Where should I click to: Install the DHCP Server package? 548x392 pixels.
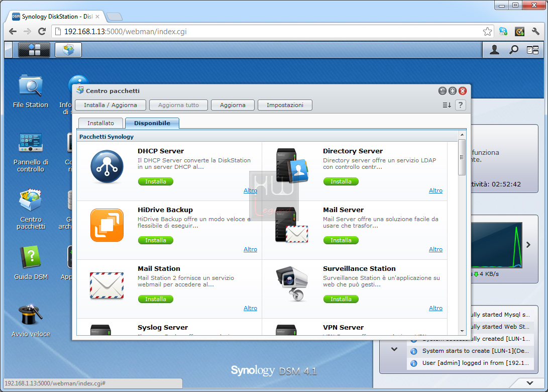(x=156, y=181)
